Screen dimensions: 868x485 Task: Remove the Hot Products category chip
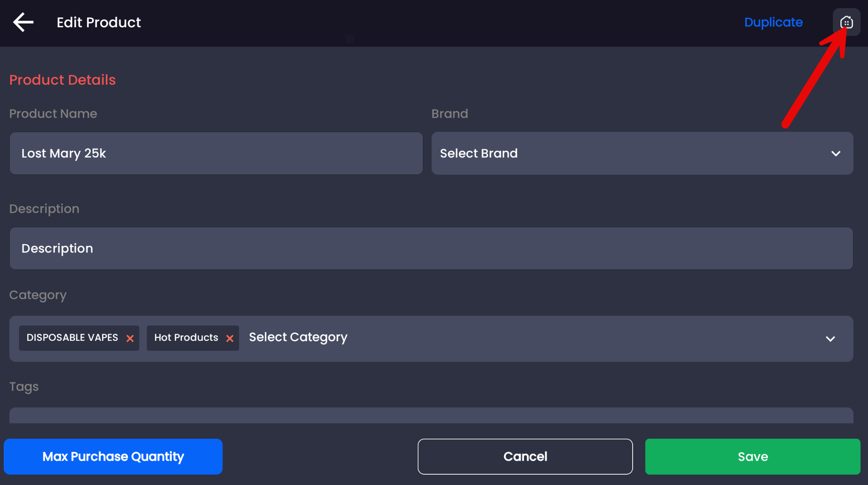[x=230, y=338]
